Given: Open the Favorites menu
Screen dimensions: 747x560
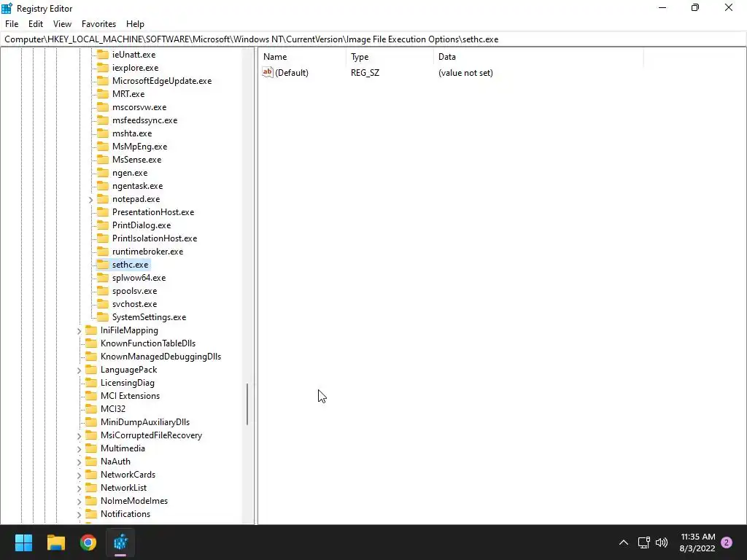Looking at the screenshot, I should pyautogui.click(x=98, y=24).
